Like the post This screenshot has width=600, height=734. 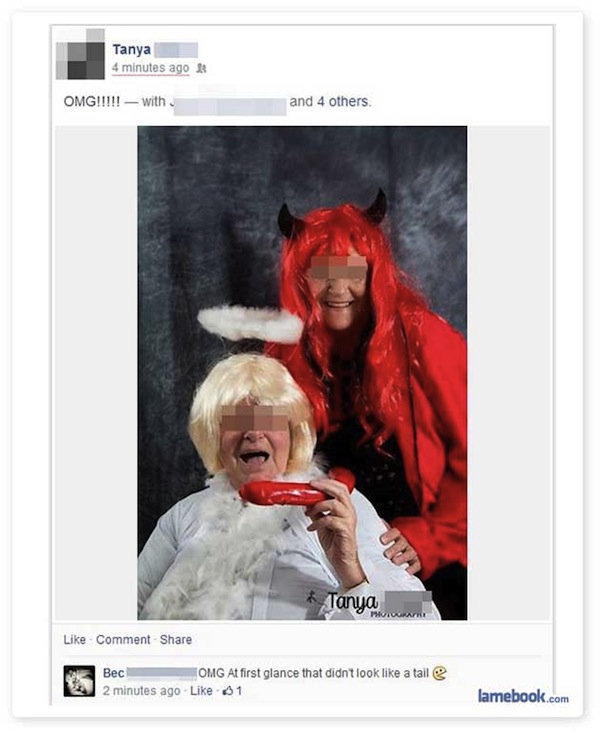[74, 639]
